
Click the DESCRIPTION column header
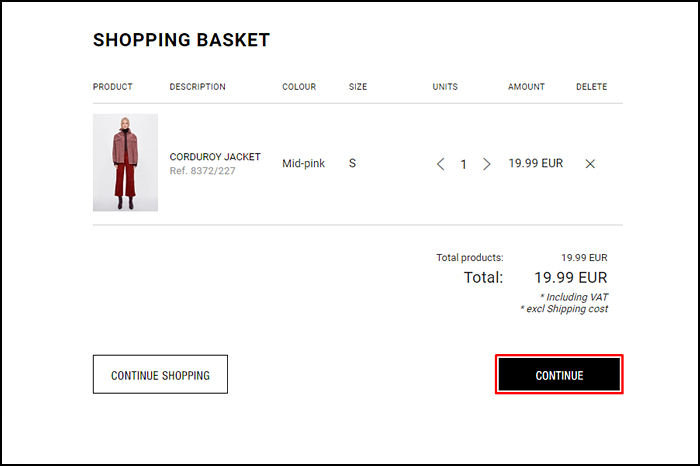(x=197, y=87)
